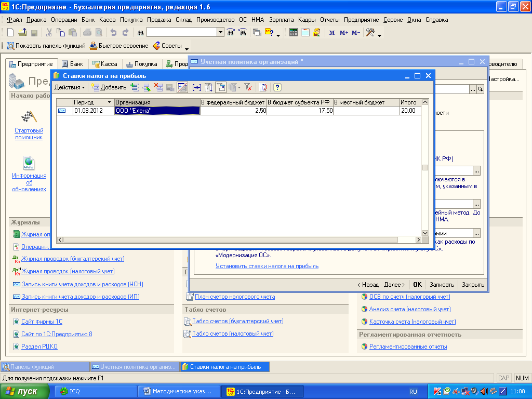Click the scissors Cut icon
532x399 pixels.
49,33
